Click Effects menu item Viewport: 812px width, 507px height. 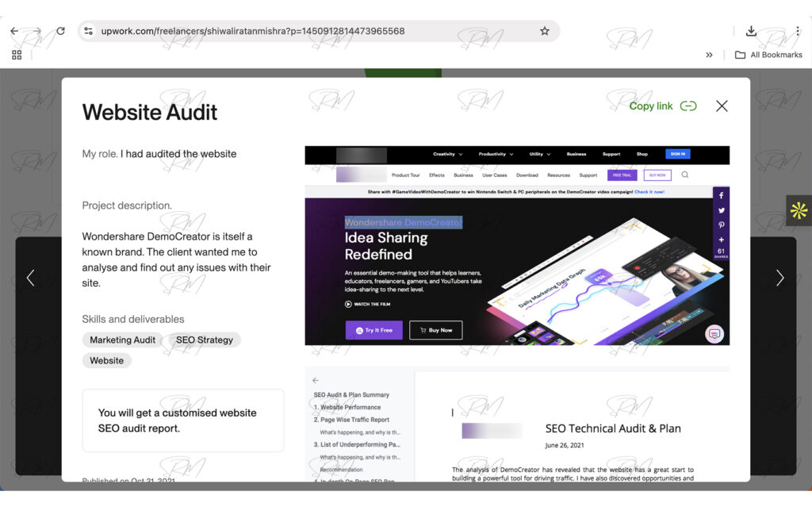tap(437, 175)
